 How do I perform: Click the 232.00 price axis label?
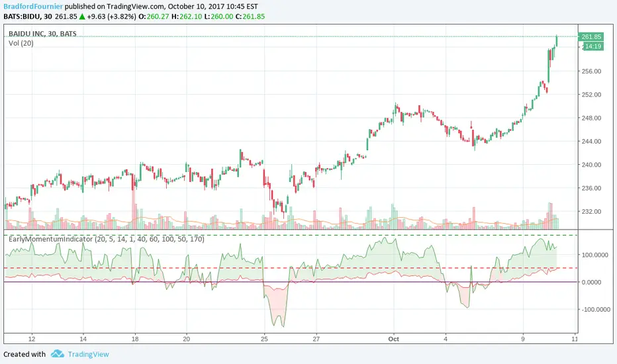click(591, 212)
